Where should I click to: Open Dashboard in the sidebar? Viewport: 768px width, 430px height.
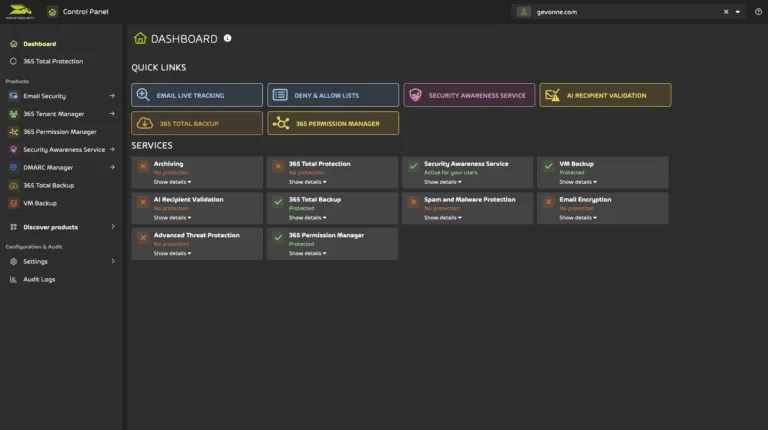[x=40, y=44]
